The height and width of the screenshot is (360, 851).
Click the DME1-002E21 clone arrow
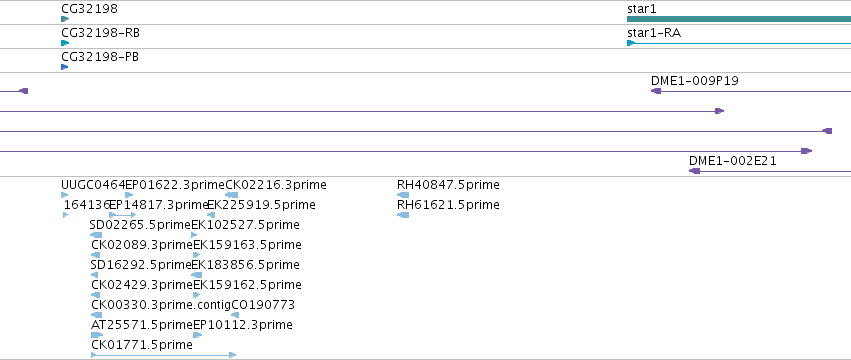tap(770, 171)
